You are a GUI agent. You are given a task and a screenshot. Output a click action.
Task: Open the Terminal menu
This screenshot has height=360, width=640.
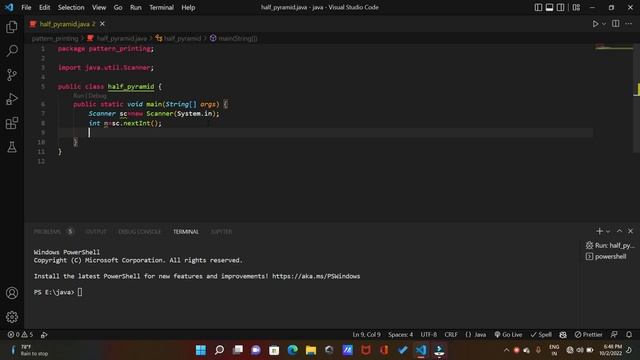click(x=161, y=7)
